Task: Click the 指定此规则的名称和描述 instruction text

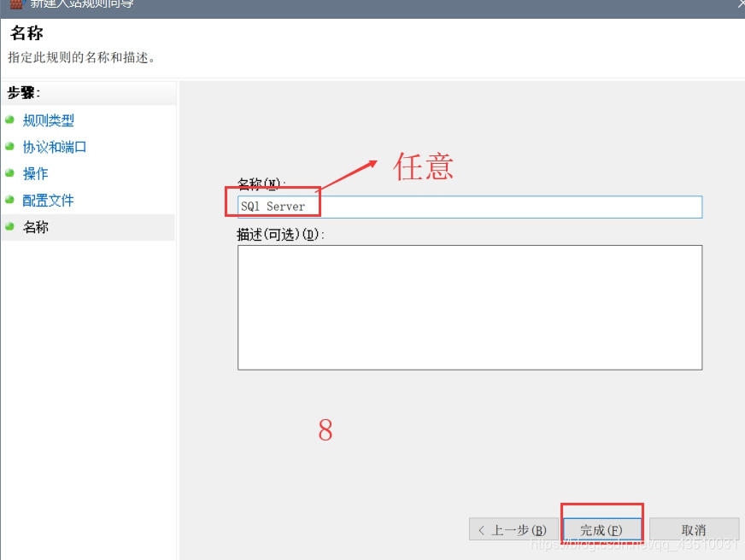Action: pos(81,58)
